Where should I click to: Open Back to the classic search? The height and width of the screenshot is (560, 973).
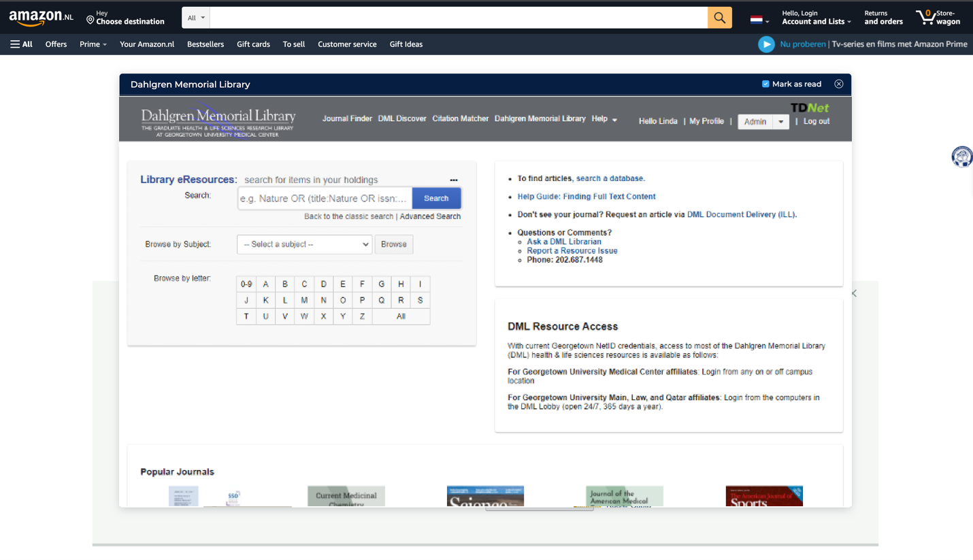click(349, 216)
